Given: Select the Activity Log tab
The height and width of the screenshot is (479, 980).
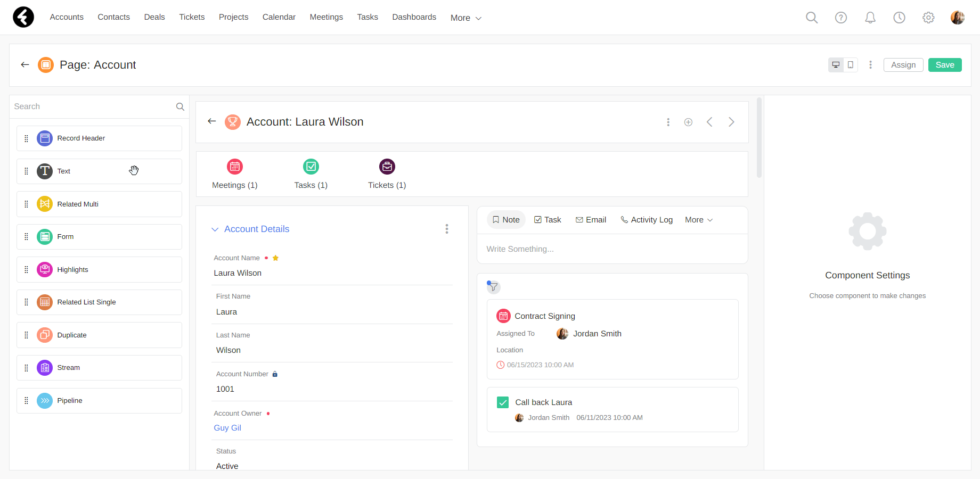Looking at the screenshot, I should (x=647, y=220).
